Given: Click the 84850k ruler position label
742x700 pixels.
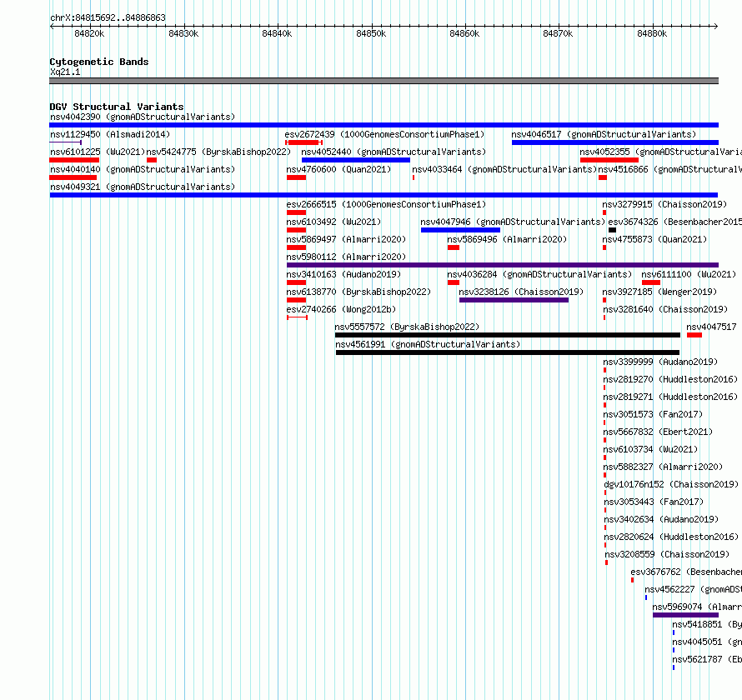Looking at the screenshot, I should pos(371,33).
